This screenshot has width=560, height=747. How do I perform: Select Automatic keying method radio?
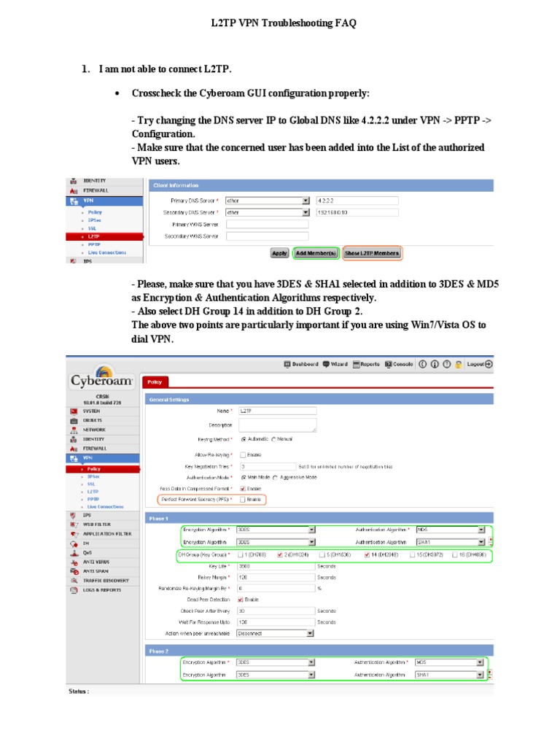(x=244, y=439)
